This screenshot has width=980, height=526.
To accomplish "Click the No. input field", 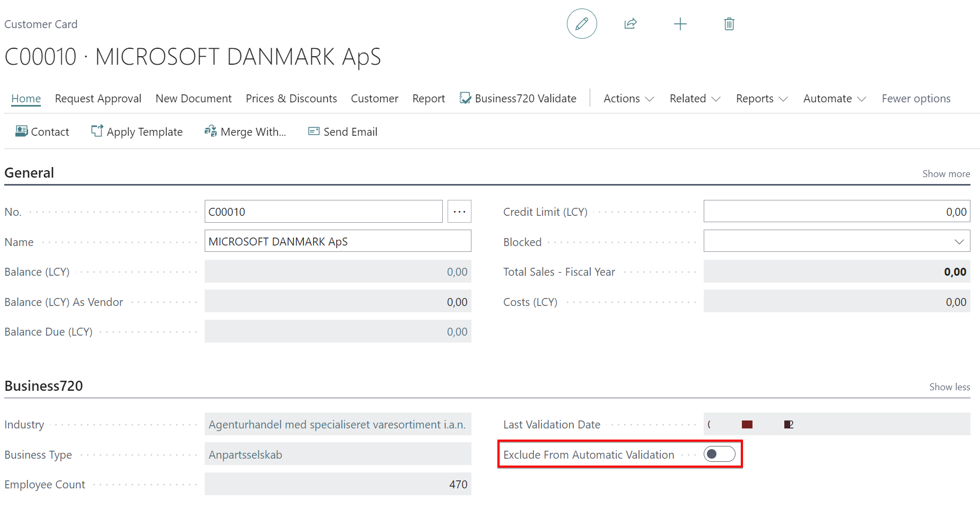I will click(x=323, y=212).
